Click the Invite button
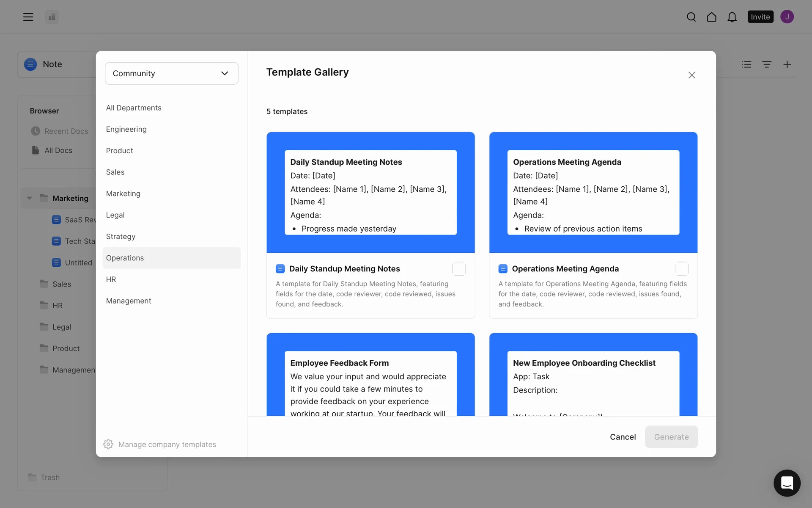 tap(760, 17)
